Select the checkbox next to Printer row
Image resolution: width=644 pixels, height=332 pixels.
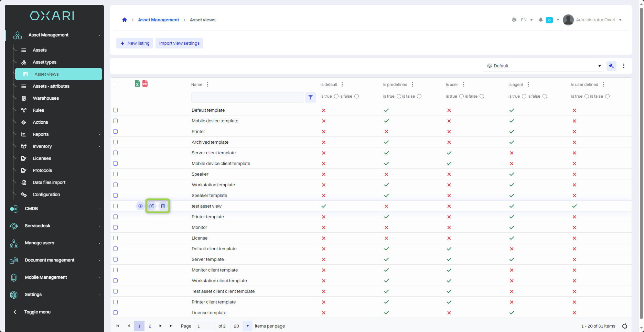tap(116, 132)
